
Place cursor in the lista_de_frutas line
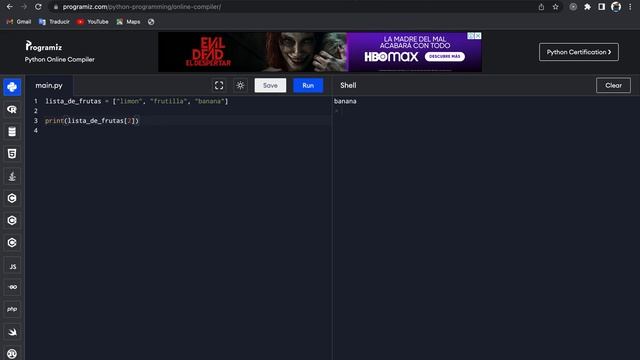click(137, 101)
